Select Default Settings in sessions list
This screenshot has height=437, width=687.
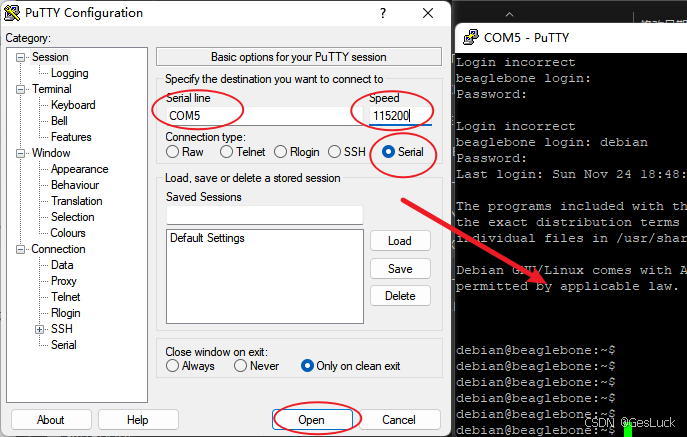[x=207, y=238]
